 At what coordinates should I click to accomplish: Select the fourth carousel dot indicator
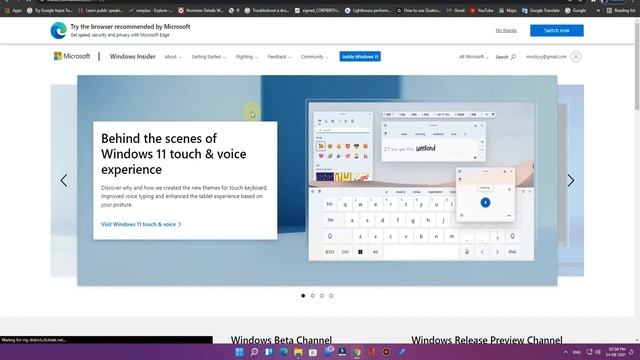coord(331,296)
